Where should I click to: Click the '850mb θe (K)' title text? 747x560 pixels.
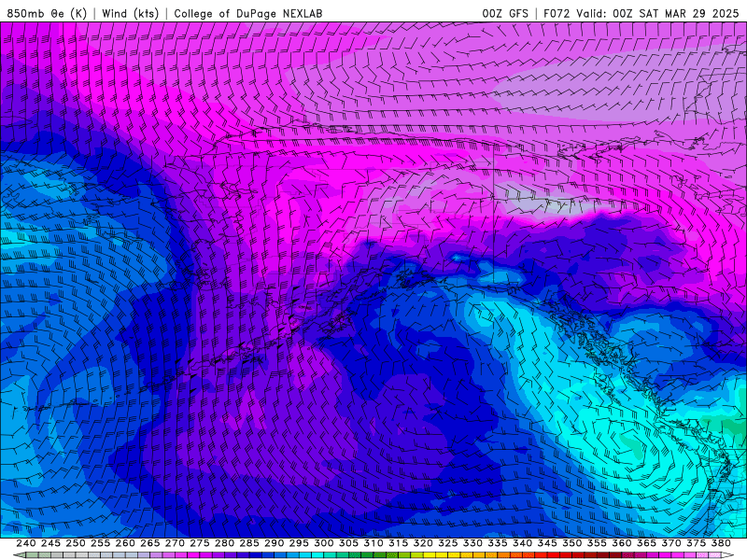coord(47,13)
